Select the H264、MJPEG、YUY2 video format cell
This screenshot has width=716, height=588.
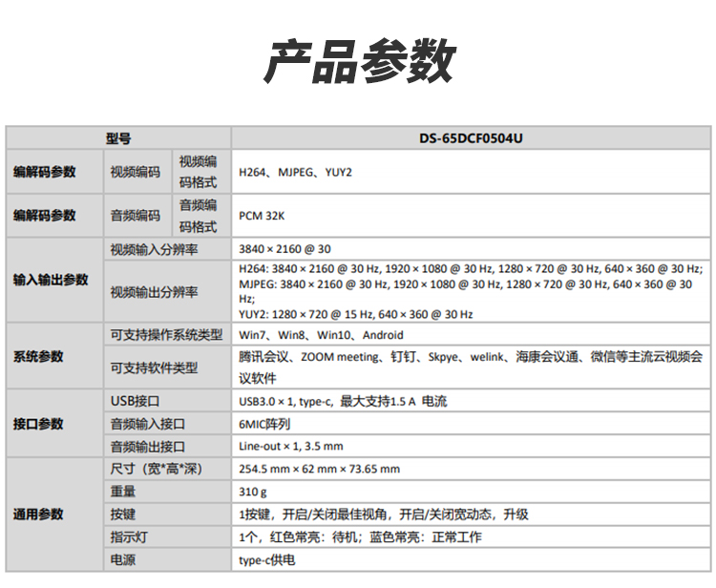pyautogui.click(x=471, y=172)
